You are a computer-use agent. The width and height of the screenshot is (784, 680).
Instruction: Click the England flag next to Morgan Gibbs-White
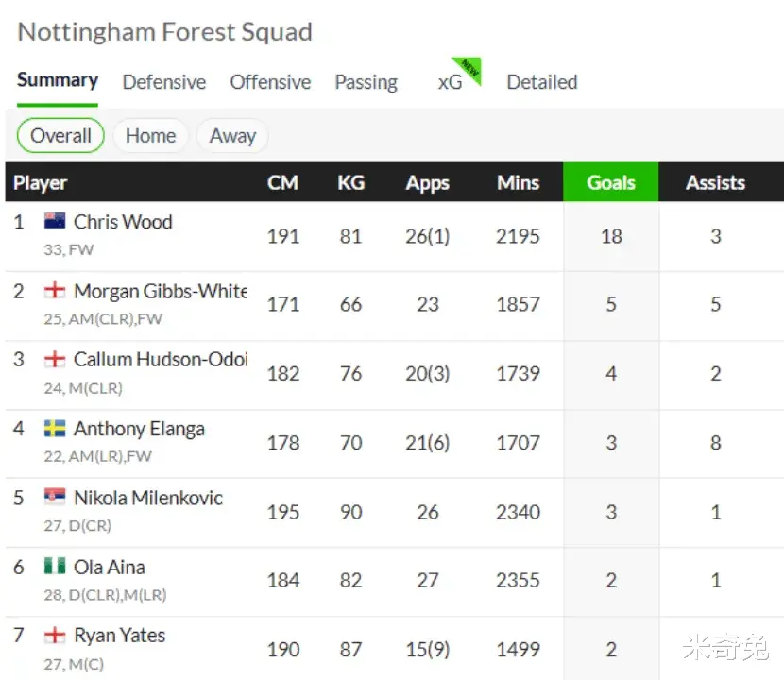tap(55, 290)
